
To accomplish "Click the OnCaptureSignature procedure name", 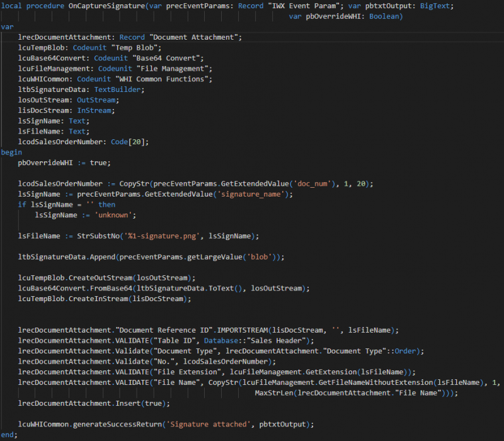I will (x=106, y=6).
